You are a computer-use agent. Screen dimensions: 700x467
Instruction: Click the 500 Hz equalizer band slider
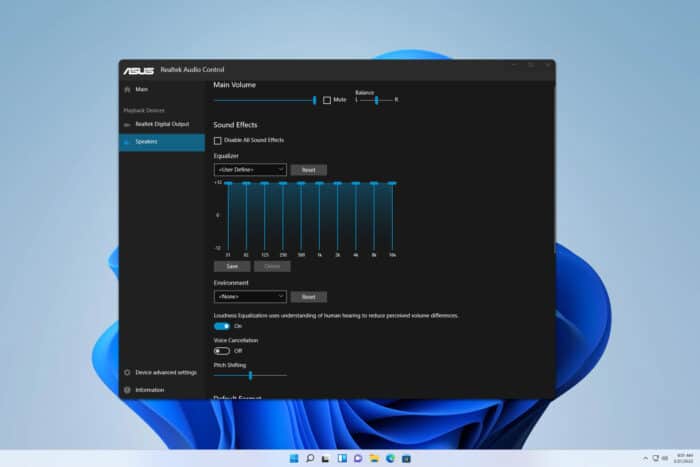coord(301,217)
